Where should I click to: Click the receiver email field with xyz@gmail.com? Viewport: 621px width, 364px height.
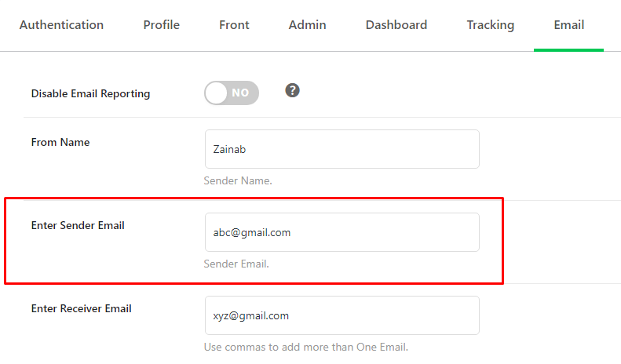tap(342, 315)
